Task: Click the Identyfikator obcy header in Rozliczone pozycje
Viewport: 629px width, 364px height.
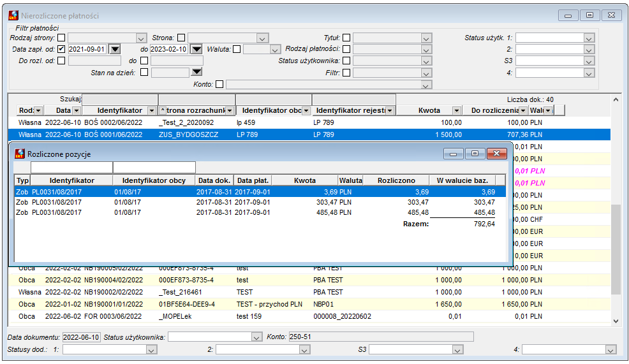Action: pos(154,180)
